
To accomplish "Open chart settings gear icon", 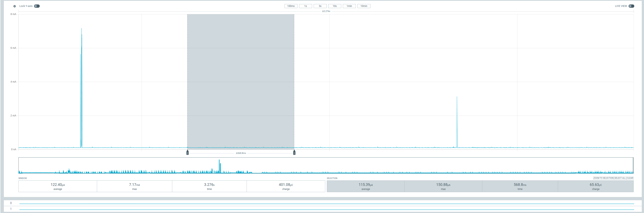I will (x=15, y=6).
